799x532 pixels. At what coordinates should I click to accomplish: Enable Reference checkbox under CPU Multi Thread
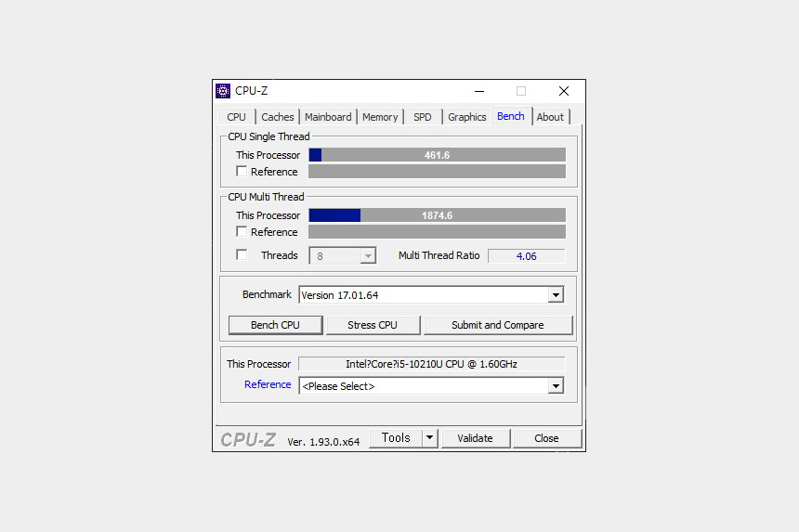tap(242, 231)
